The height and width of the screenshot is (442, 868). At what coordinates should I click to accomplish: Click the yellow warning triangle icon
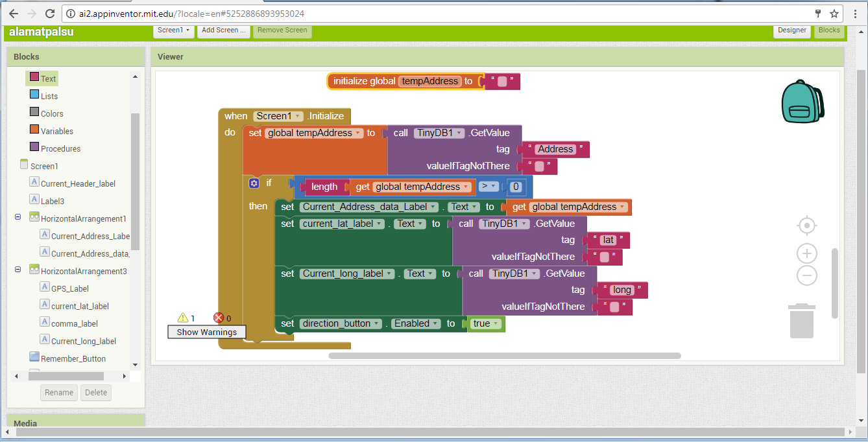click(183, 318)
